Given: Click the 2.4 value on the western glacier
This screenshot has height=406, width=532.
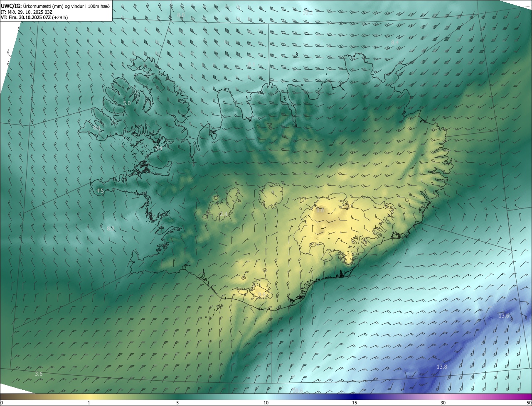Looking at the screenshot, I should coord(224,214).
